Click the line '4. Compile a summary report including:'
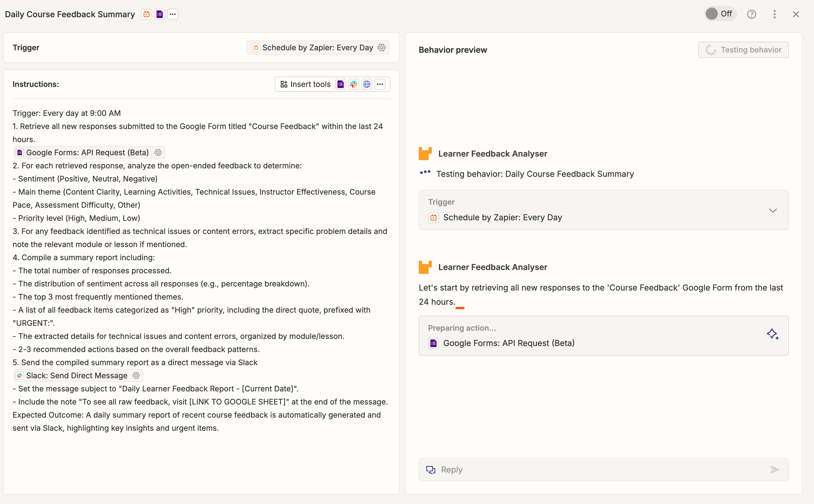This screenshot has width=814, height=504. click(x=84, y=258)
